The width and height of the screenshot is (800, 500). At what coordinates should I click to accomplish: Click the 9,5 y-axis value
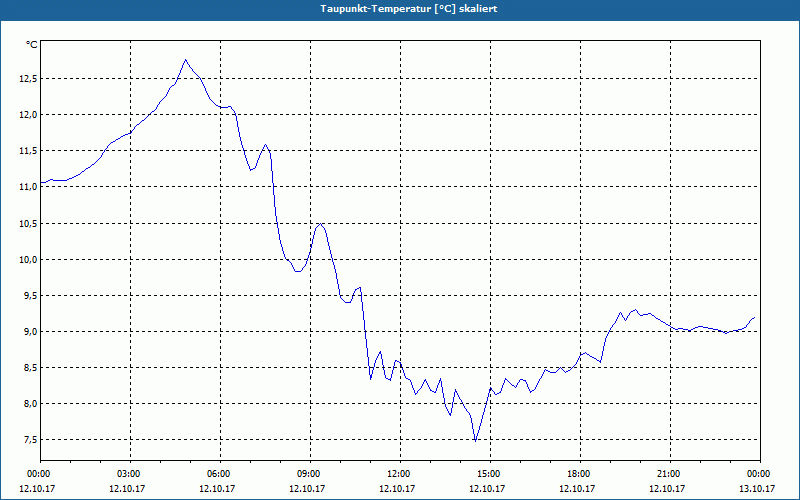pyautogui.click(x=30, y=296)
